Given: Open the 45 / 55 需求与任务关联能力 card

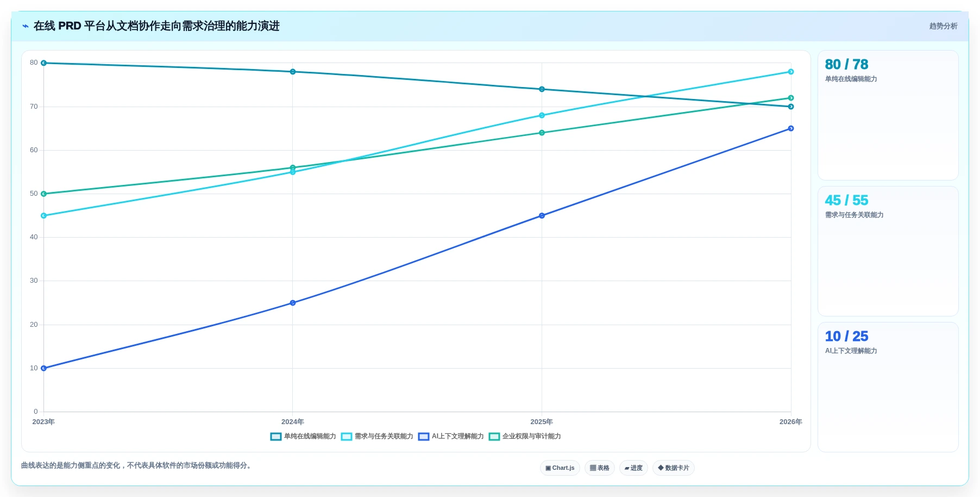Looking at the screenshot, I should tap(888, 251).
